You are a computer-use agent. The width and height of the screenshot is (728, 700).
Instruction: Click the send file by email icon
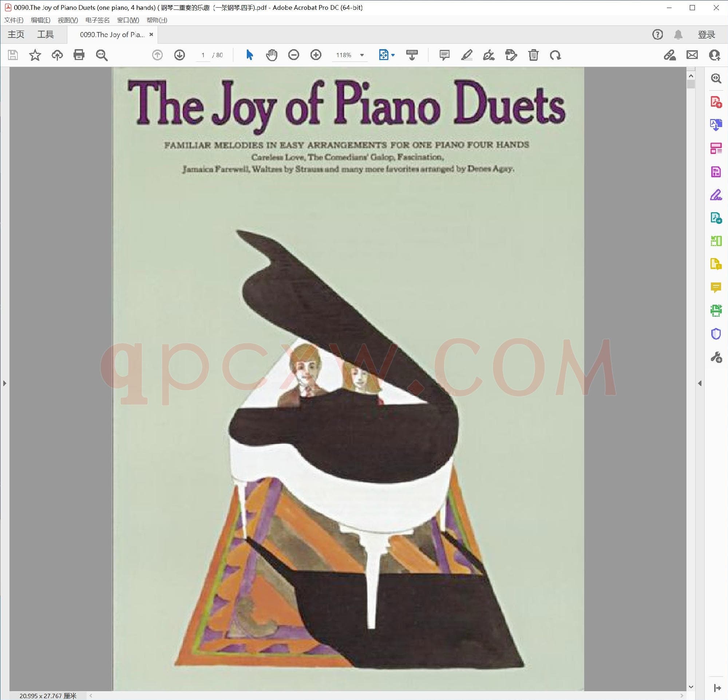pyautogui.click(x=692, y=55)
